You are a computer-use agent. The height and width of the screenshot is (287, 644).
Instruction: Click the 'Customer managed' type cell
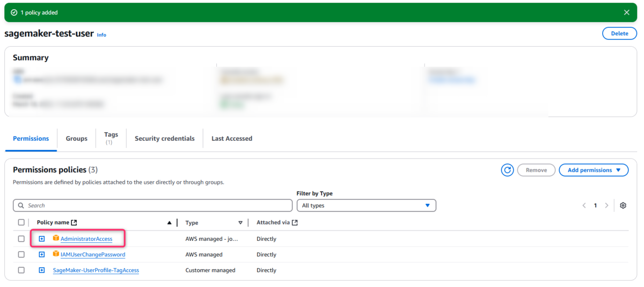pyautogui.click(x=210, y=270)
